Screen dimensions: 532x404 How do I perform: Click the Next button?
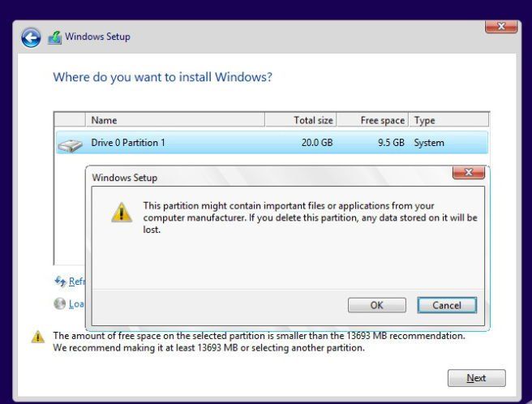476,378
